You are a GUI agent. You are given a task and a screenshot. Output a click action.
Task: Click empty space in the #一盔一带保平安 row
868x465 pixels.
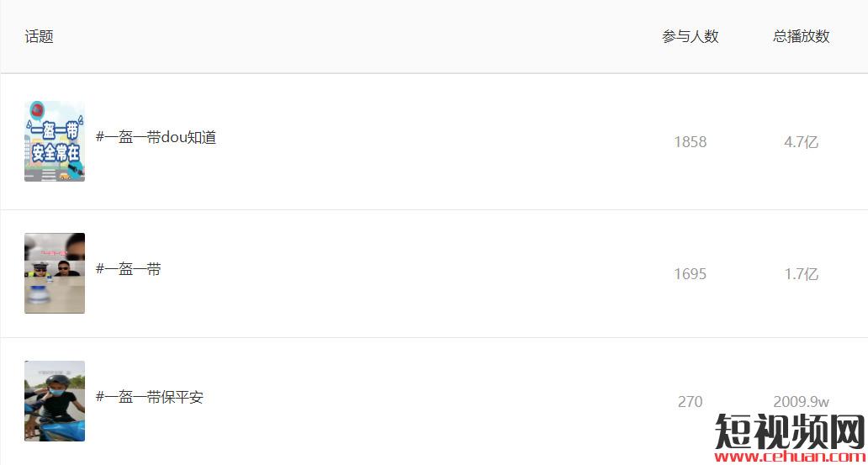coord(421,401)
